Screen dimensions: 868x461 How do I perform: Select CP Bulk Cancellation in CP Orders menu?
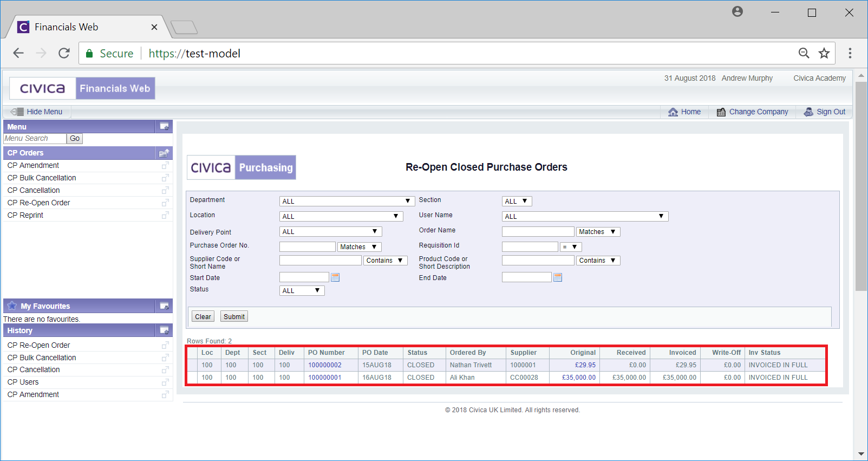(x=42, y=178)
